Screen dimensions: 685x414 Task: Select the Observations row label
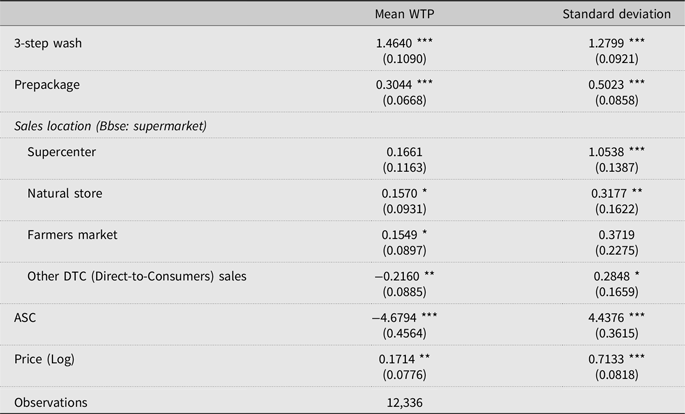pyautogui.click(x=51, y=402)
